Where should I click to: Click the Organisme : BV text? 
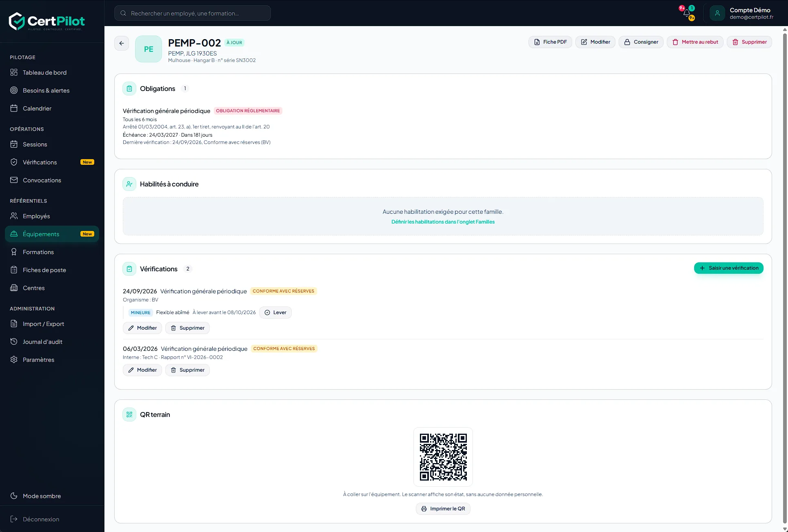pyautogui.click(x=140, y=300)
